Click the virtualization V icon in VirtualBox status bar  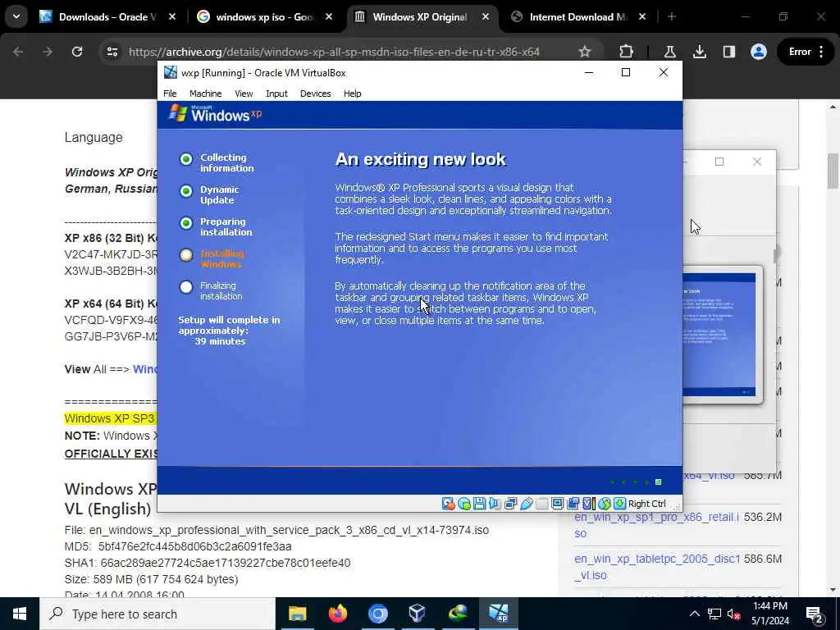589,504
